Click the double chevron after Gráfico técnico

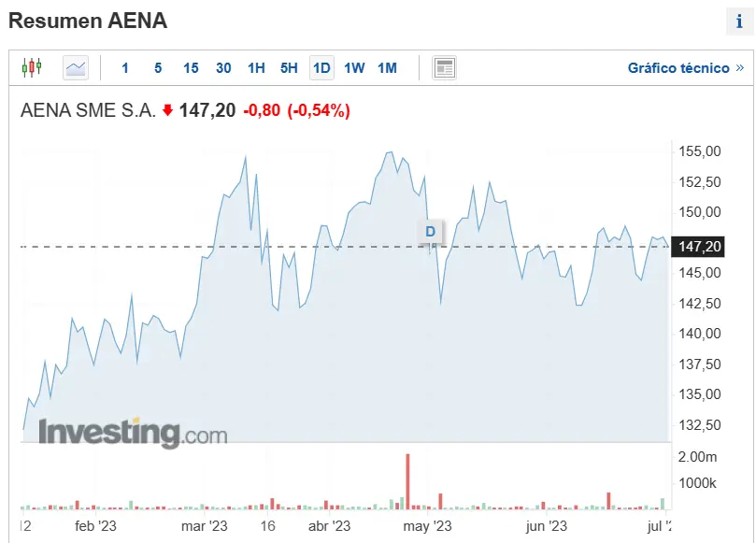740,67
